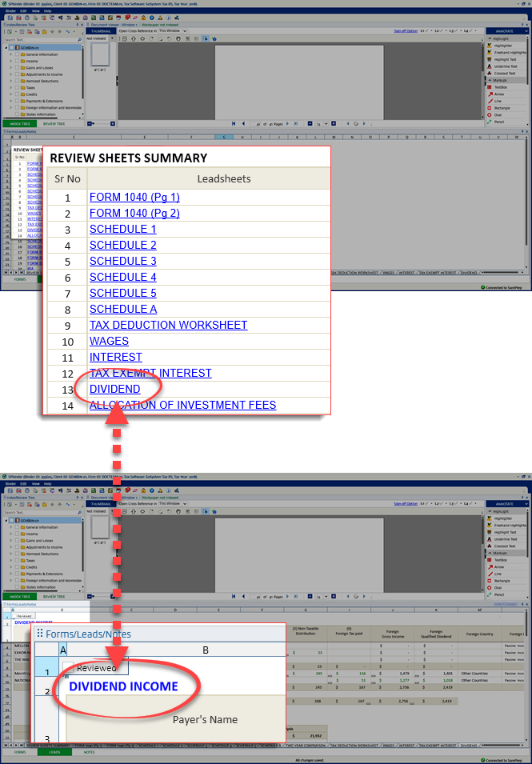
Task: Expand Gains and Losses folder in upper tree
Action: pos(10,68)
